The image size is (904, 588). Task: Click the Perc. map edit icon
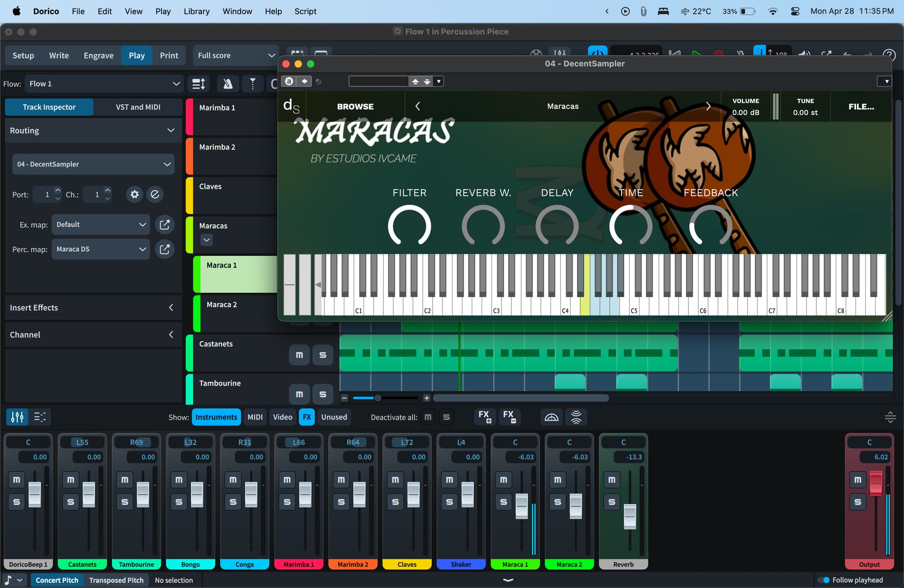(x=165, y=249)
